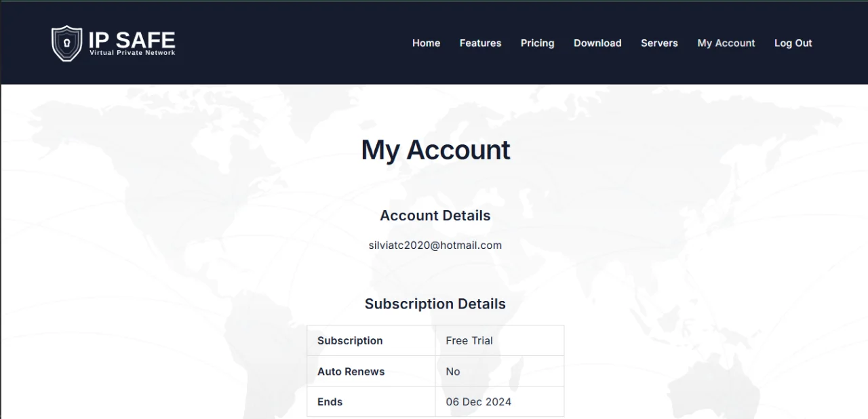Image resolution: width=868 pixels, height=419 pixels.
Task: Select the Auto Renews value No
Action: (453, 372)
